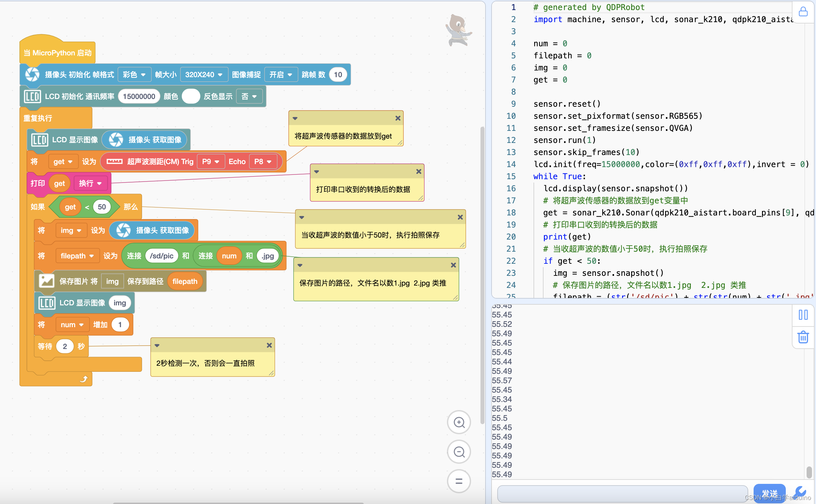Close the less-than-50 photo comment

coord(460,217)
